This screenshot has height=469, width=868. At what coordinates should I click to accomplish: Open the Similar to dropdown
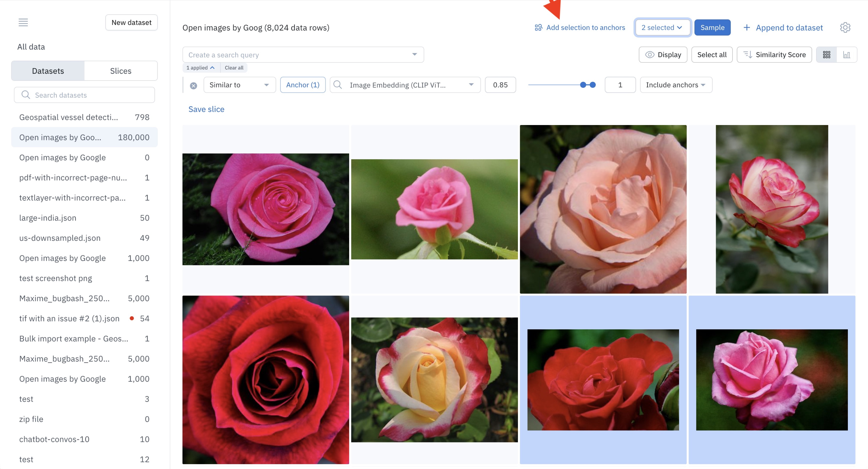pos(239,85)
